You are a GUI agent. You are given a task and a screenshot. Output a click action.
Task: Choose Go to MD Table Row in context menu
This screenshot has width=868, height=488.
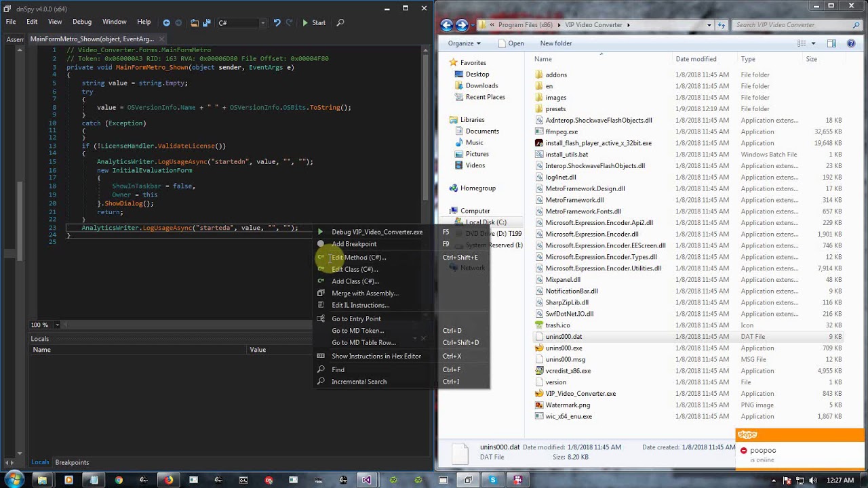[363, 342]
